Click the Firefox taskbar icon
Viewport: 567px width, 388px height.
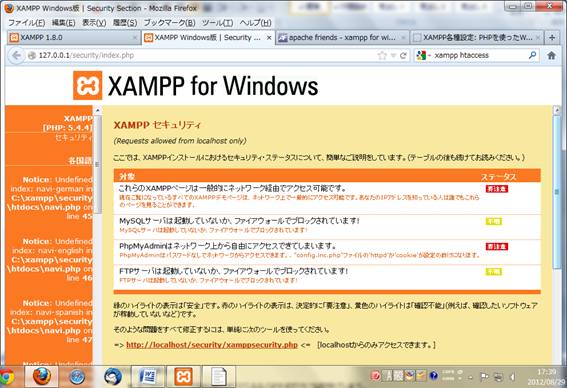click(41, 376)
